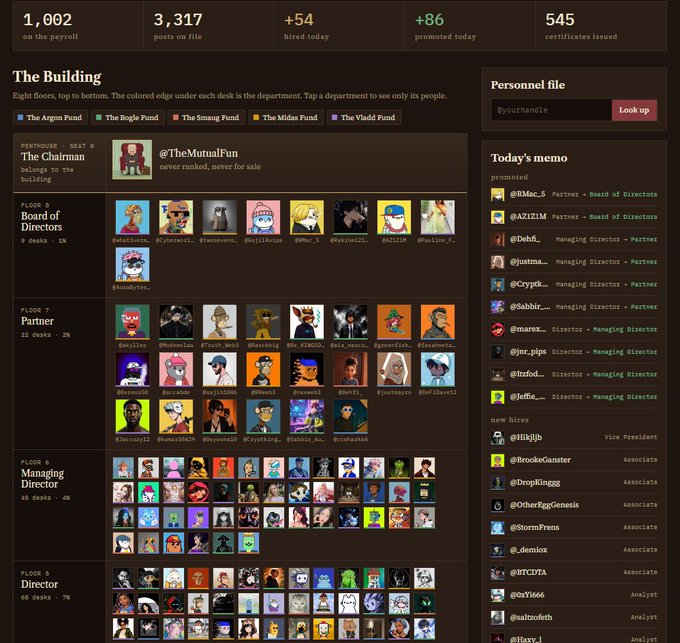
Task: Open @DeFiDave11's avatar with white cap
Action: click(438, 369)
